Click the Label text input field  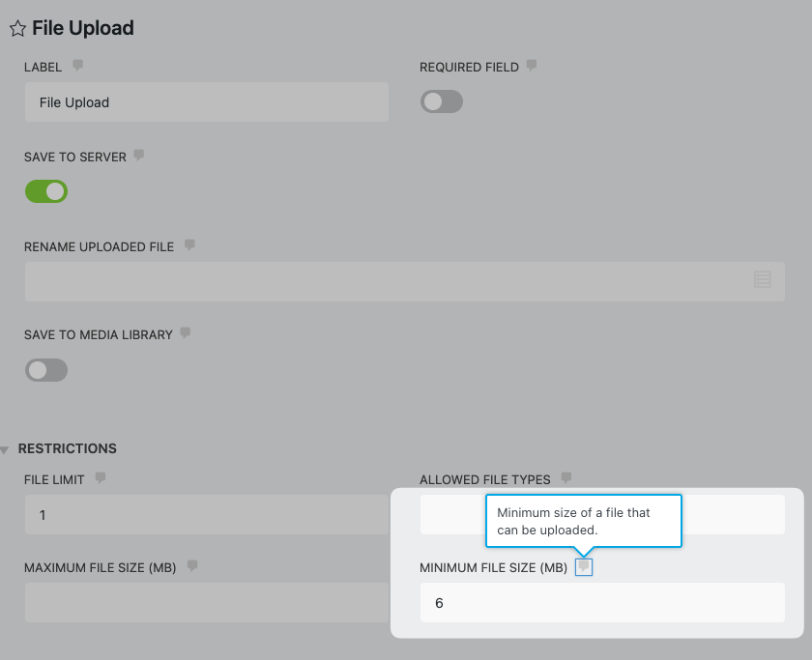pos(206,101)
